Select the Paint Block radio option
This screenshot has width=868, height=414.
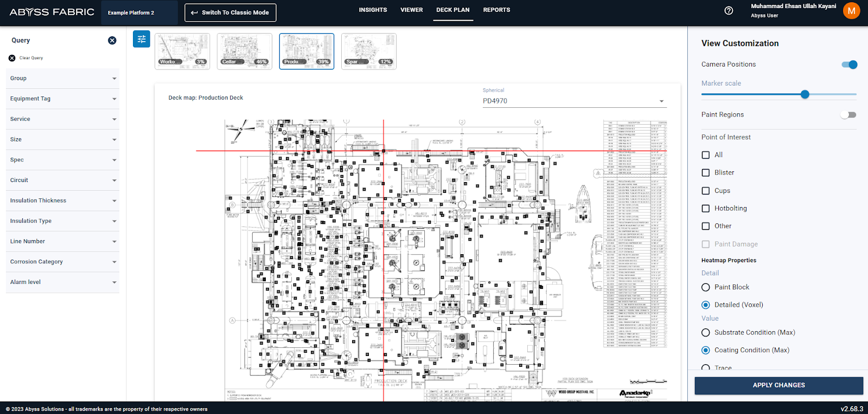point(706,287)
